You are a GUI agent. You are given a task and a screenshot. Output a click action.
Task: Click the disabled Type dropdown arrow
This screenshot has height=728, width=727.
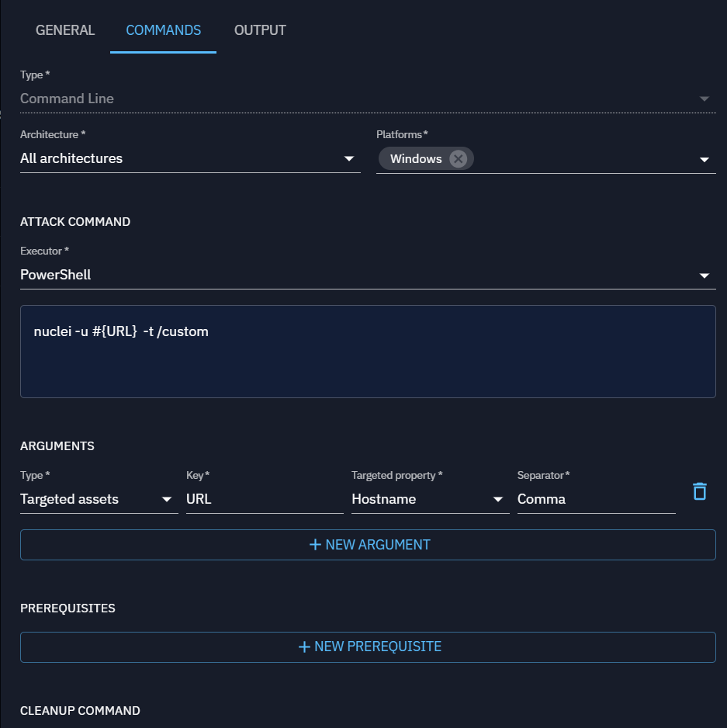[x=704, y=99]
